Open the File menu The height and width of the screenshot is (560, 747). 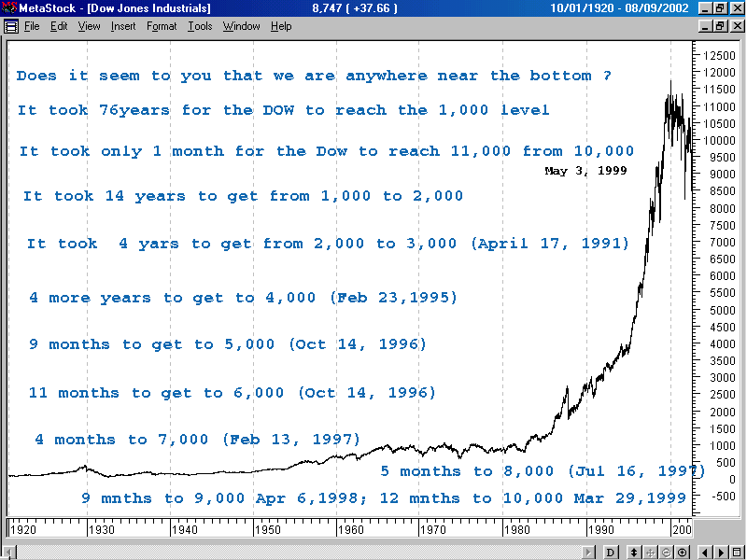click(x=32, y=26)
